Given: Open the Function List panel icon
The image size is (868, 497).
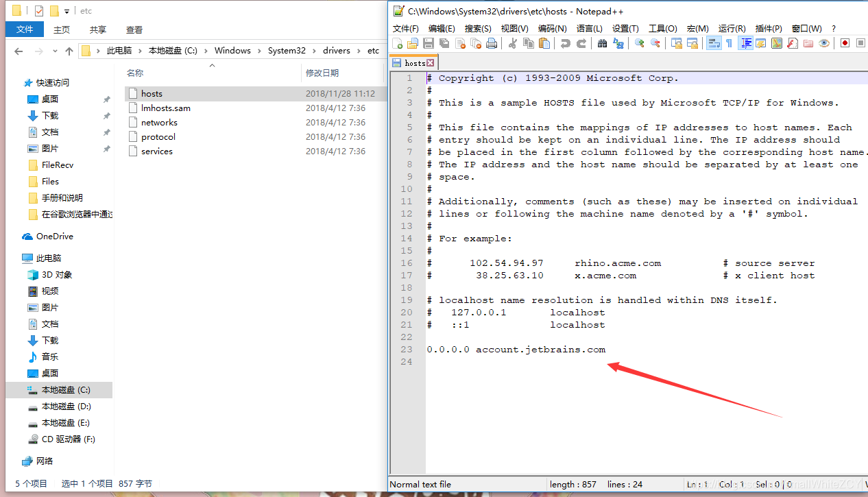Looking at the screenshot, I should click(793, 43).
